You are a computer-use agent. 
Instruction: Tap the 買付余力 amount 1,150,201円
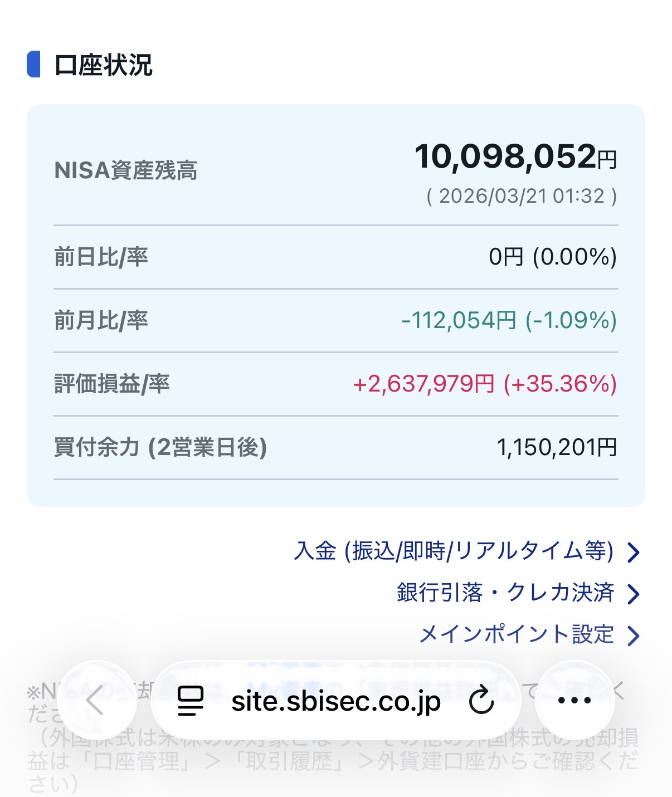(556, 447)
